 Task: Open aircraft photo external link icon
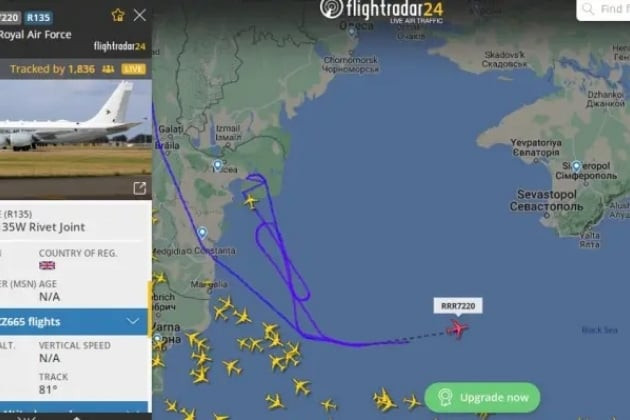[x=139, y=188]
